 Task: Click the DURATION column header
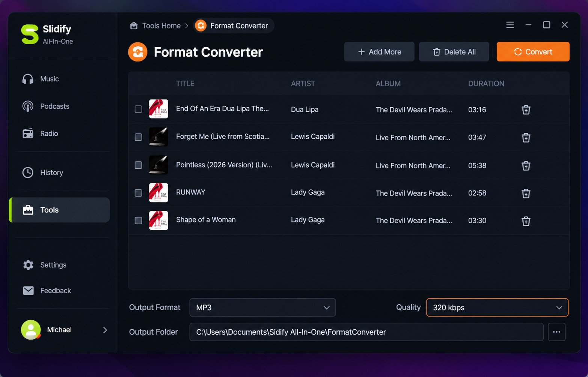486,84
